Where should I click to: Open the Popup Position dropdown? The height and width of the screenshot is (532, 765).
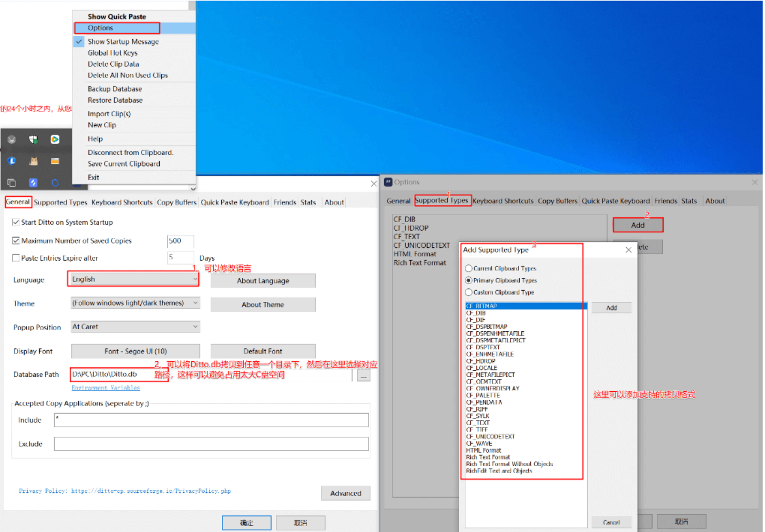pyautogui.click(x=136, y=327)
